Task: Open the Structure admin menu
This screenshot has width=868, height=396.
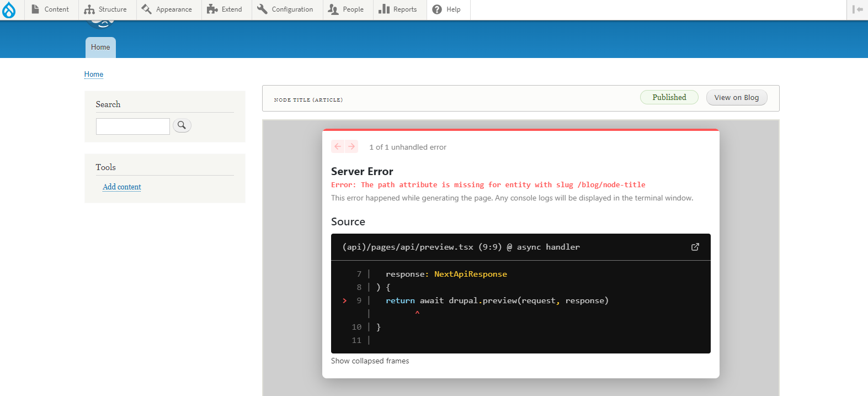Action: tap(105, 9)
